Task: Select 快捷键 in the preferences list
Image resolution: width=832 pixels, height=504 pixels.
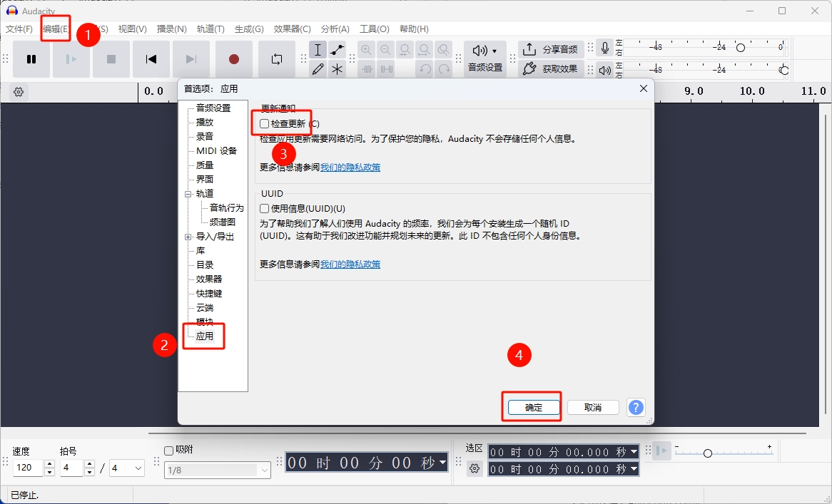Action: pos(208,293)
